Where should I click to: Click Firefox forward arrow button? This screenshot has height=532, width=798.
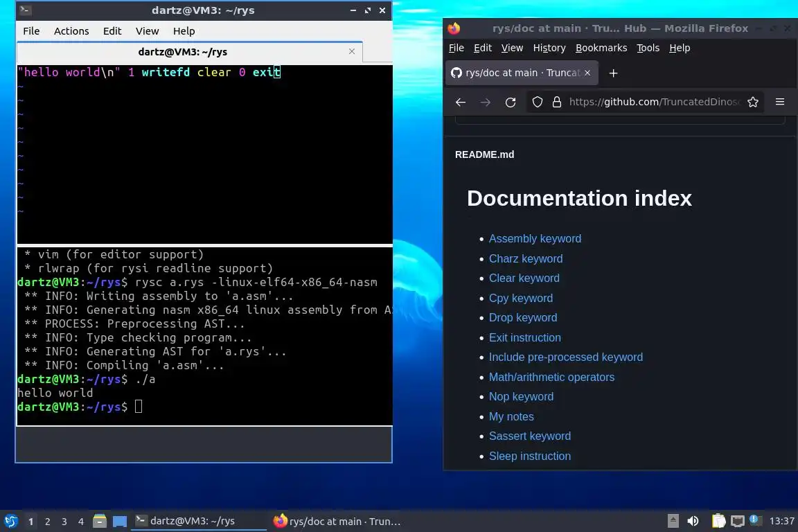click(486, 102)
